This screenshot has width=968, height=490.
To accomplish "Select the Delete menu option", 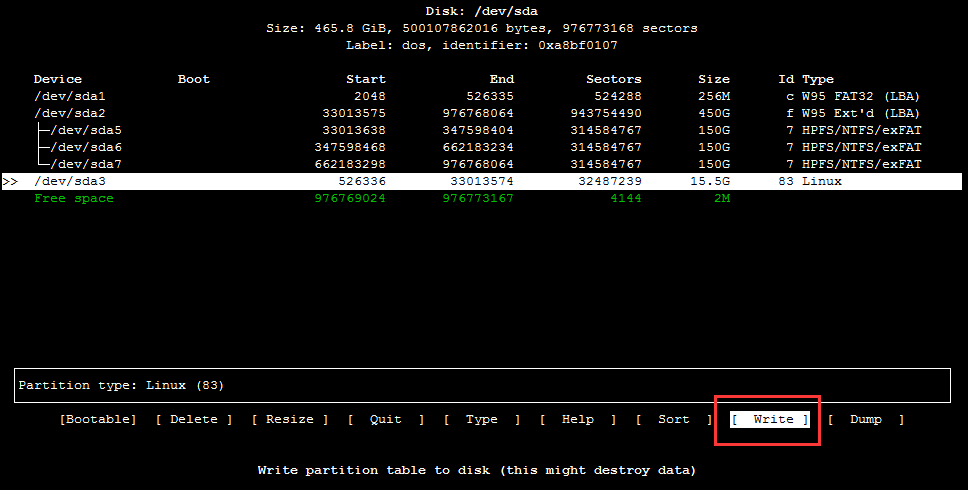I will [194, 420].
